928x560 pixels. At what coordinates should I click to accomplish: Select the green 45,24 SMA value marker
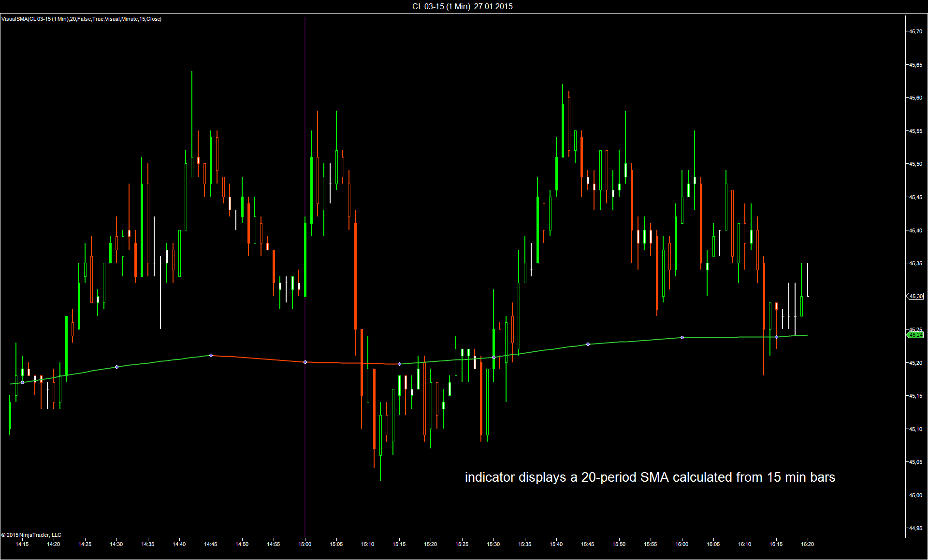pyautogui.click(x=915, y=335)
